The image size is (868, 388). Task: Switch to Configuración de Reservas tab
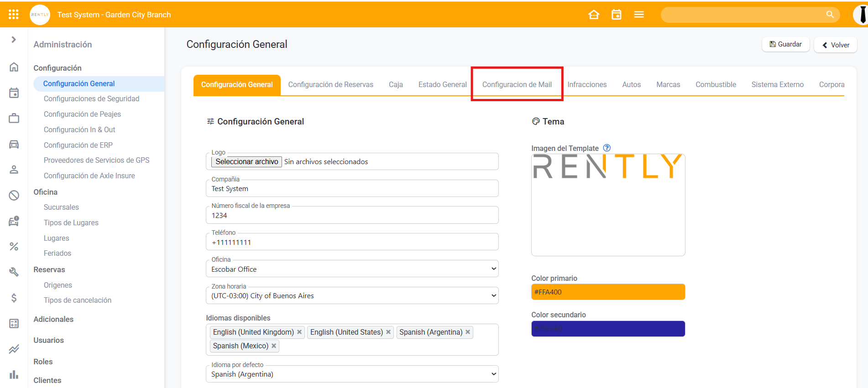coord(330,84)
